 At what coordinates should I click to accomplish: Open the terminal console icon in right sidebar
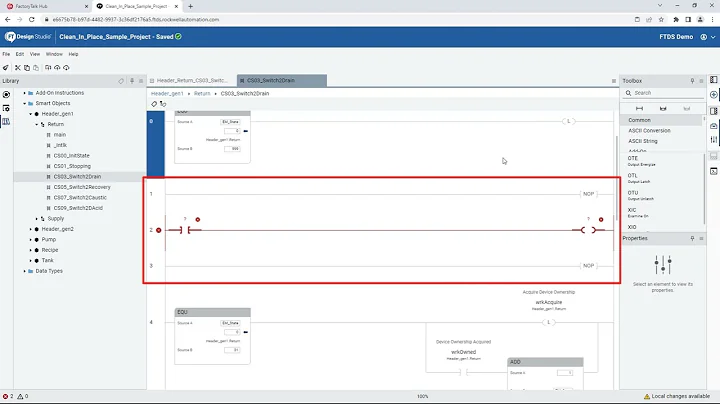(x=714, y=171)
